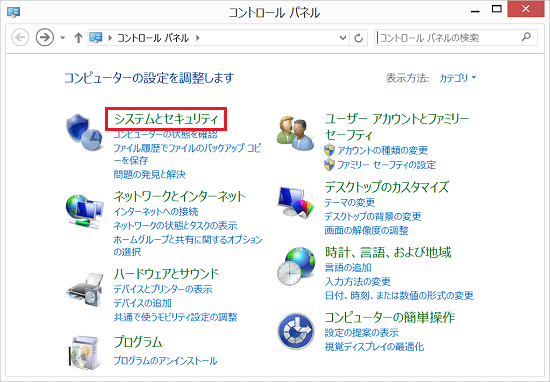Click デバイスの追加 link
The width and height of the screenshot is (550, 382).
pyautogui.click(x=142, y=303)
